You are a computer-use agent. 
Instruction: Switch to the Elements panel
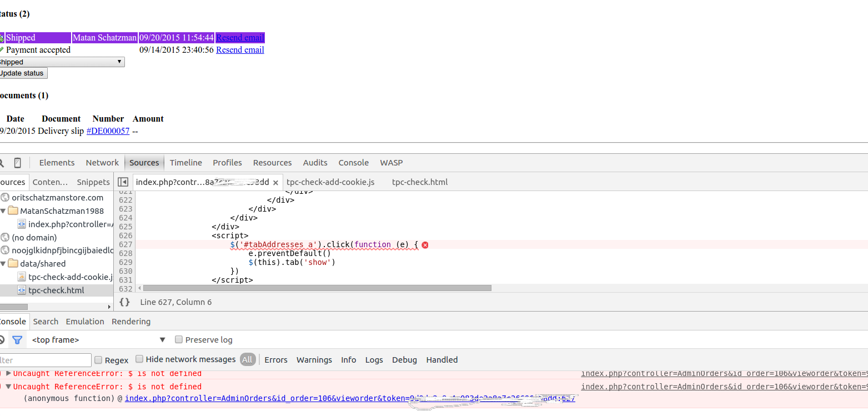click(x=57, y=163)
